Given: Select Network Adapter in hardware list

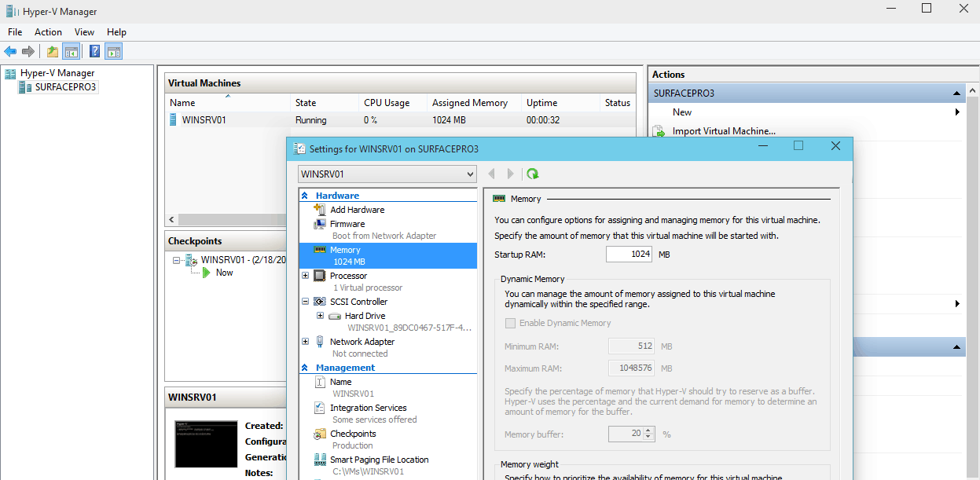Looking at the screenshot, I should pos(362,342).
